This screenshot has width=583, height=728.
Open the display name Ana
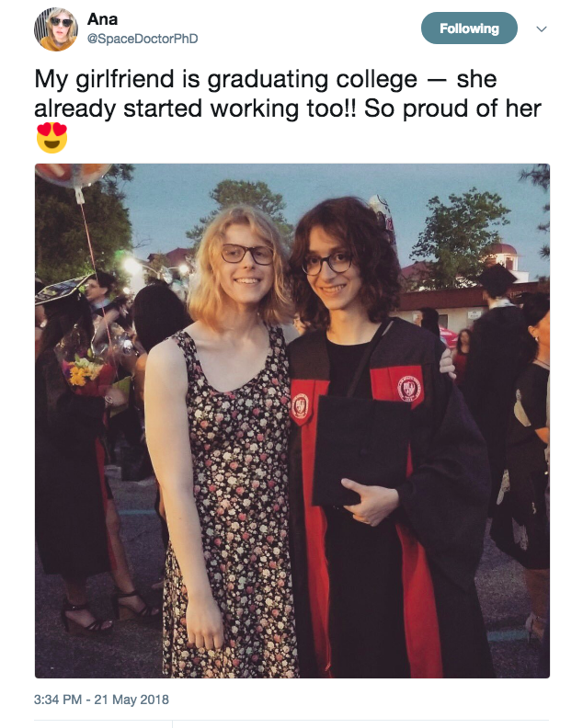click(x=103, y=19)
